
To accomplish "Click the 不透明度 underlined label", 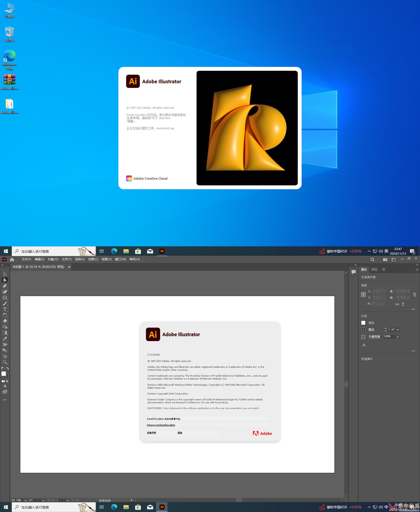I will point(374,337).
